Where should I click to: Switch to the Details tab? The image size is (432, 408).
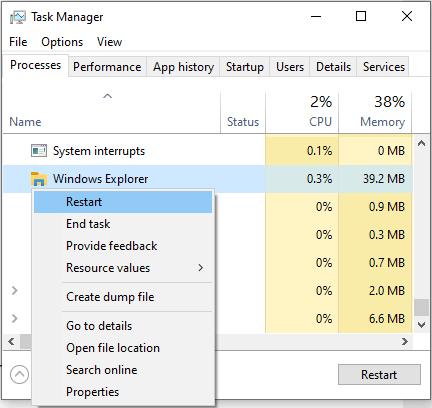(x=333, y=67)
